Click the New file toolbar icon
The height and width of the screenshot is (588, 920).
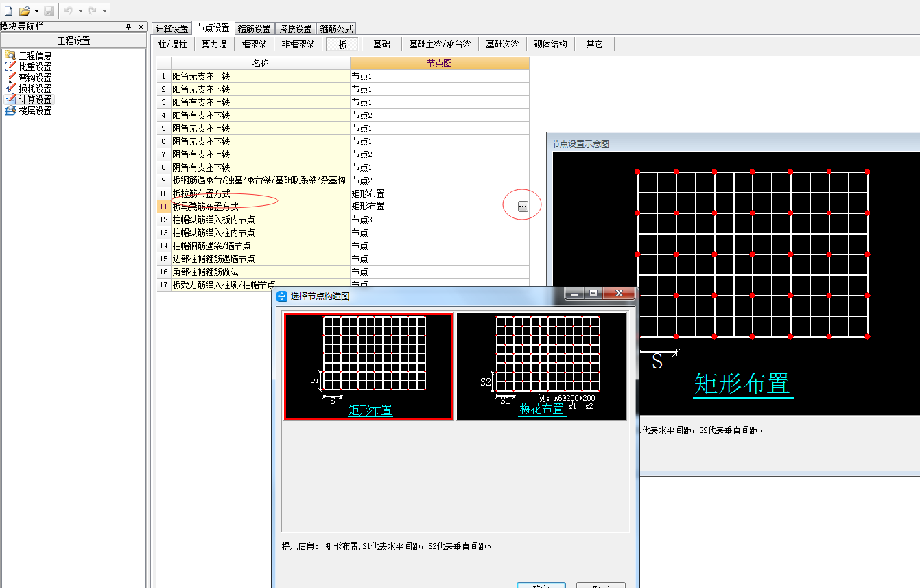point(9,11)
